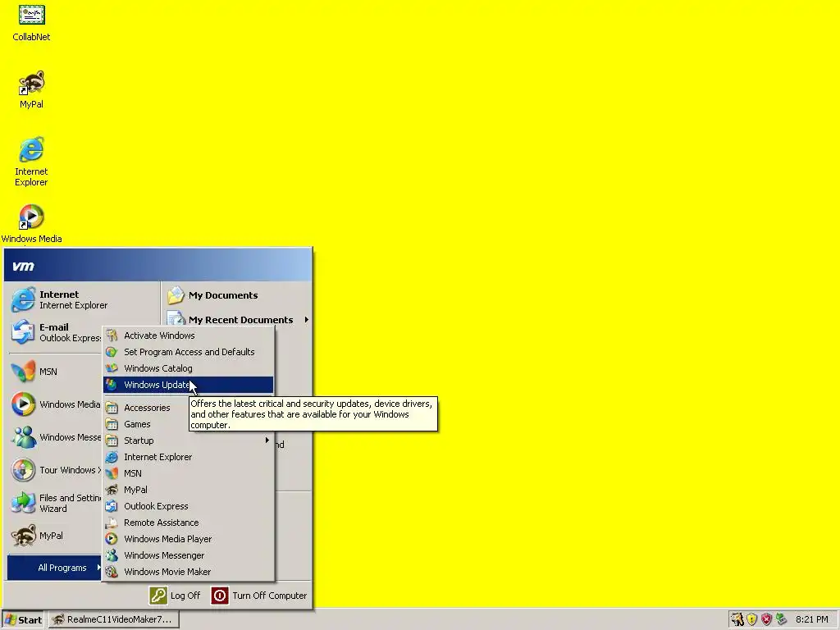The width and height of the screenshot is (840, 630).
Task: Open Set Program Access and Defaults
Action: pos(188,352)
